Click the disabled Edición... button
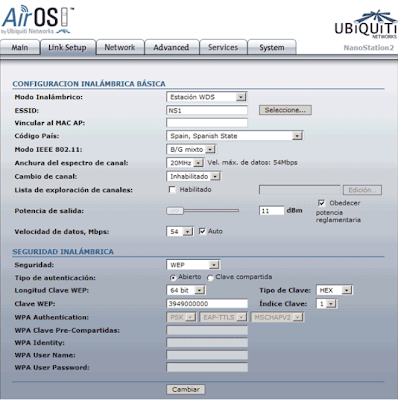Screen dimensions: 398x400 [362, 190]
